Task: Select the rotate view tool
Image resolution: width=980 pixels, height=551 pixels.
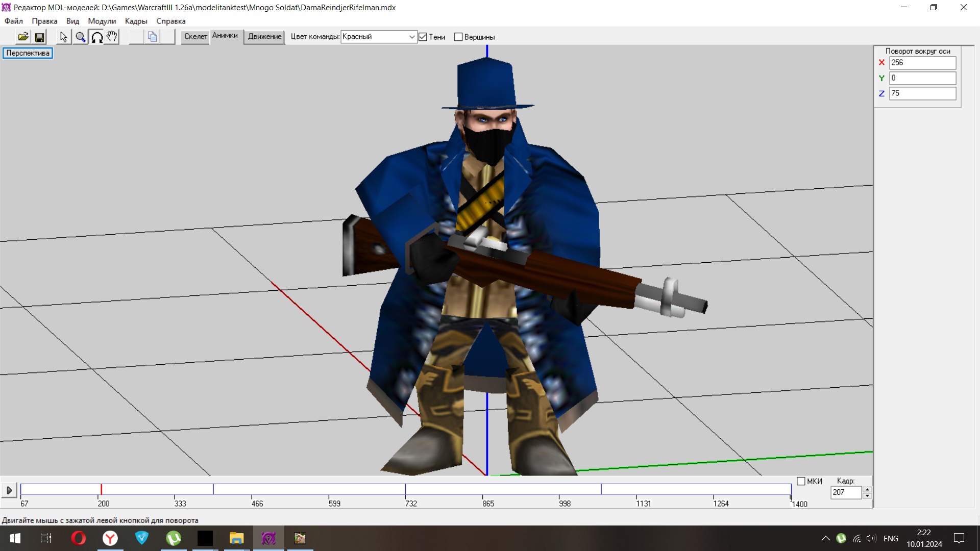Action: click(96, 37)
